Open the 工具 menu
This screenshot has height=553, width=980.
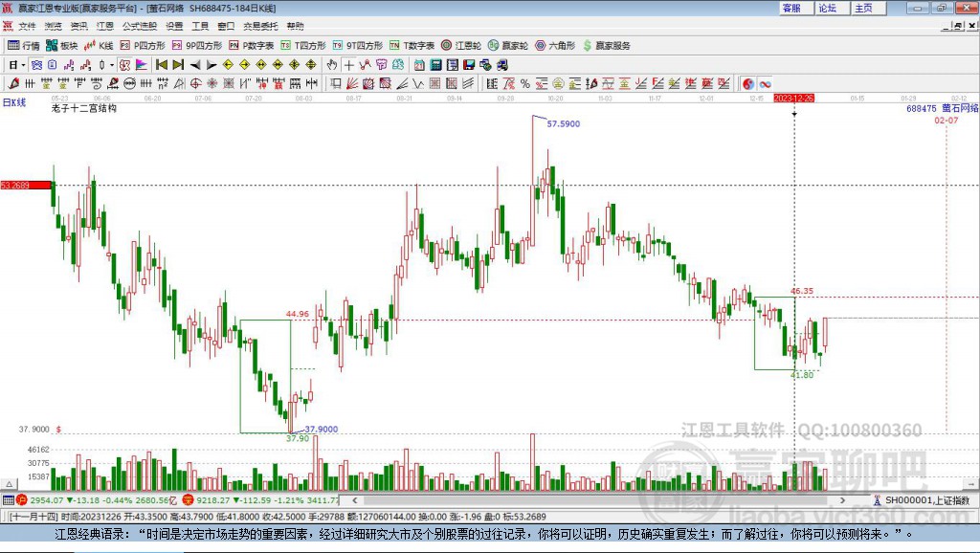point(200,26)
